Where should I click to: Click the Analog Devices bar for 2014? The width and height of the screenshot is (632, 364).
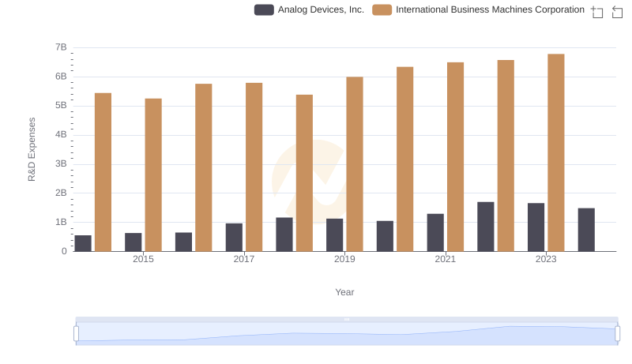tap(83, 243)
